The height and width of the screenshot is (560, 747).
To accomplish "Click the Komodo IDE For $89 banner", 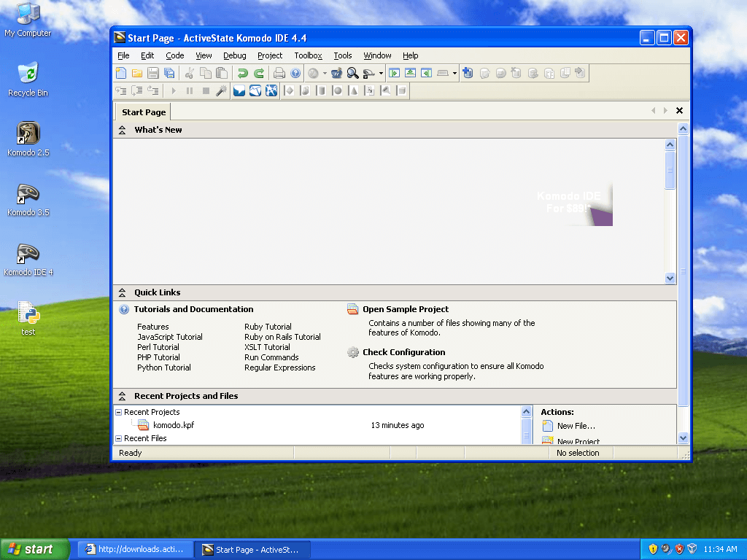I will click(573, 204).
